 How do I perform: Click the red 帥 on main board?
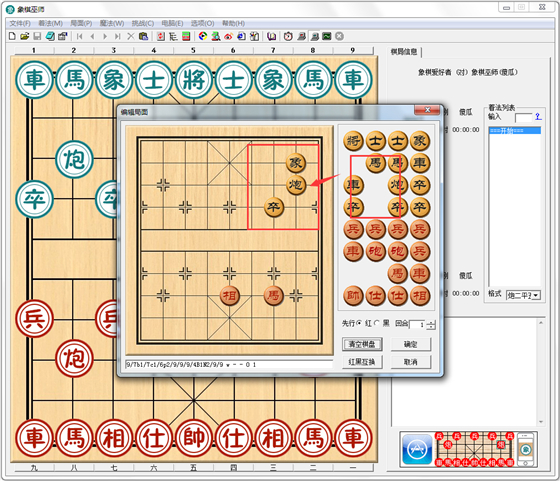[x=194, y=438]
